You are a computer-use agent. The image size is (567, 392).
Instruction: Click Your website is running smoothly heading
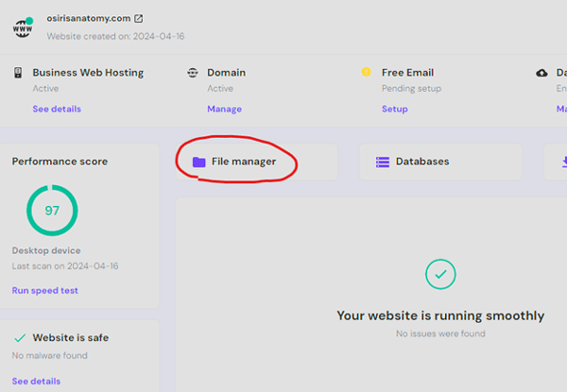[x=440, y=315]
